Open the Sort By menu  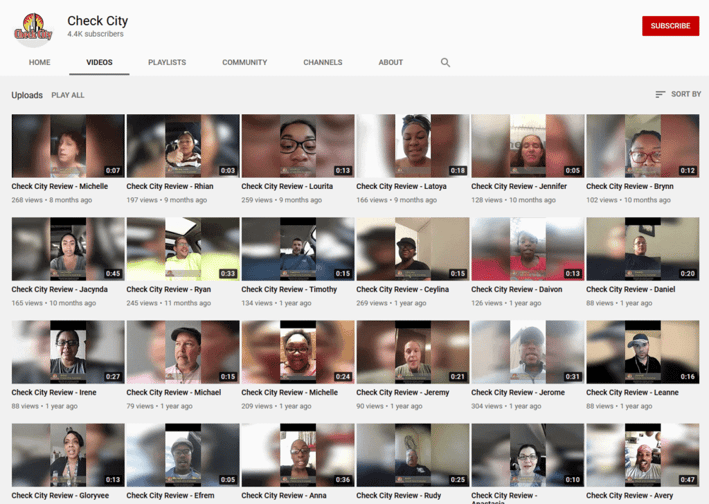tap(678, 94)
